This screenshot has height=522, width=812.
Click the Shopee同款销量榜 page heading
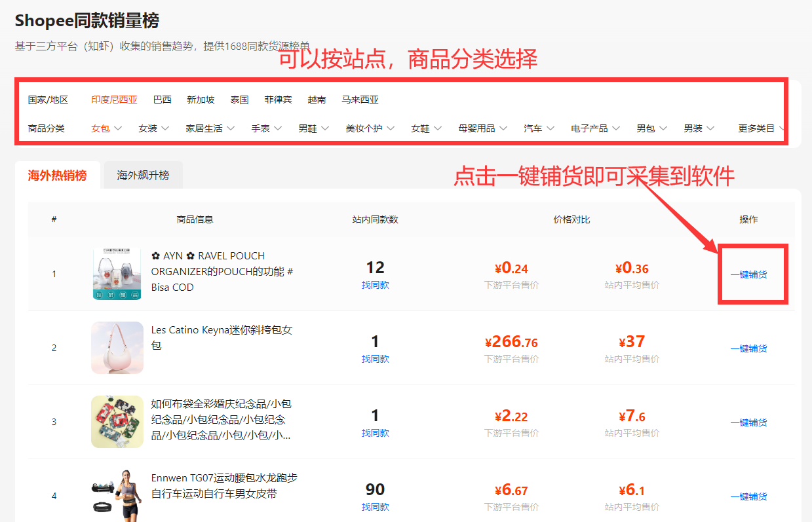click(87, 20)
